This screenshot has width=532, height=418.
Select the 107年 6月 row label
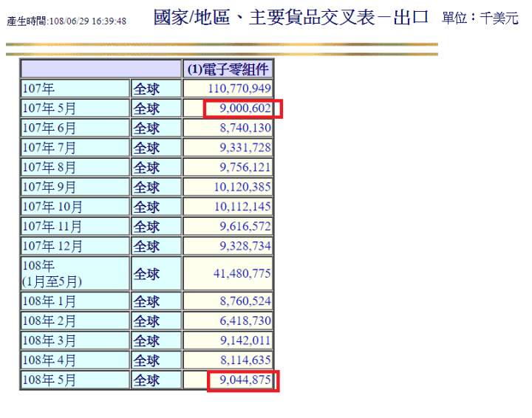[x=49, y=129]
